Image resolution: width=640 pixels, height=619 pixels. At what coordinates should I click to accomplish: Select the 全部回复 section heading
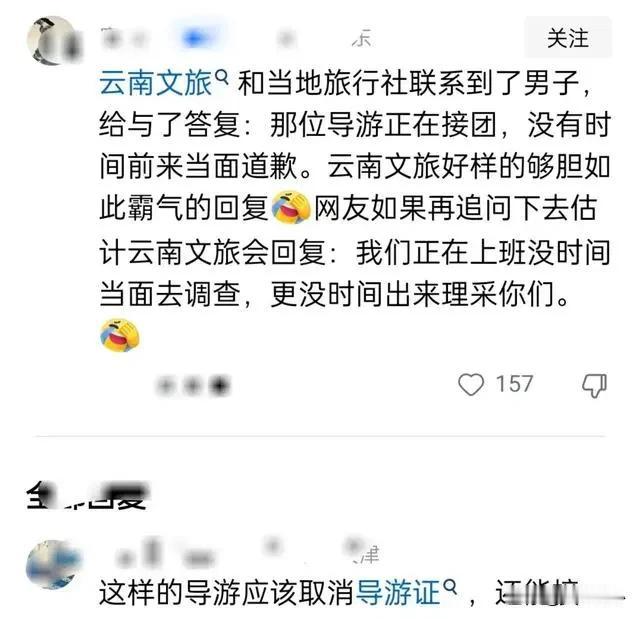(87, 495)
